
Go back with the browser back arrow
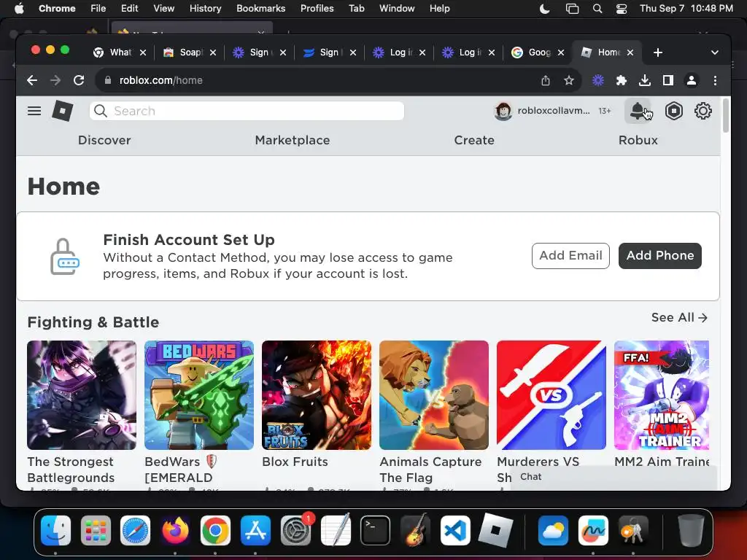32,80
